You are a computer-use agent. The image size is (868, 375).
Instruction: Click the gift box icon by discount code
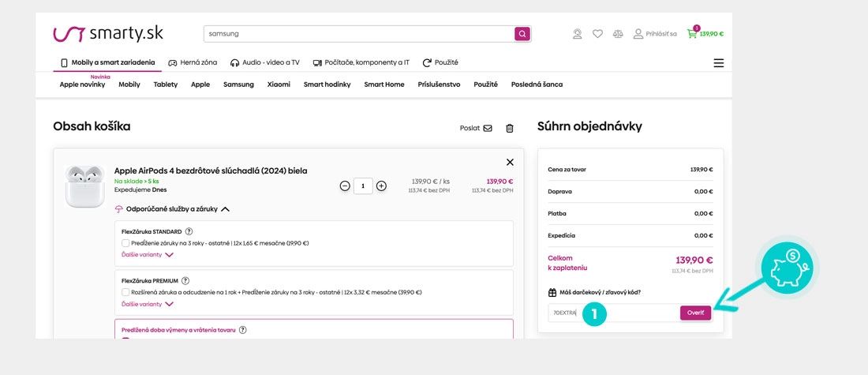552,292
